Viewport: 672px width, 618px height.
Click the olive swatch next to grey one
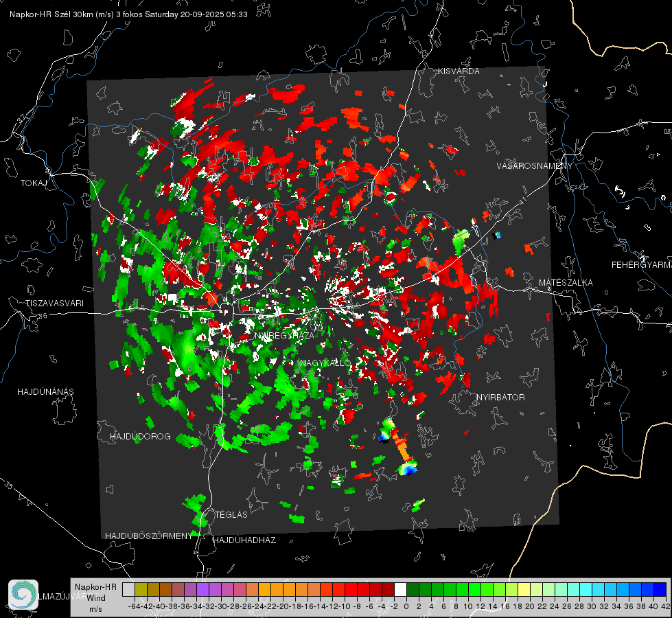tap(141, 589)
